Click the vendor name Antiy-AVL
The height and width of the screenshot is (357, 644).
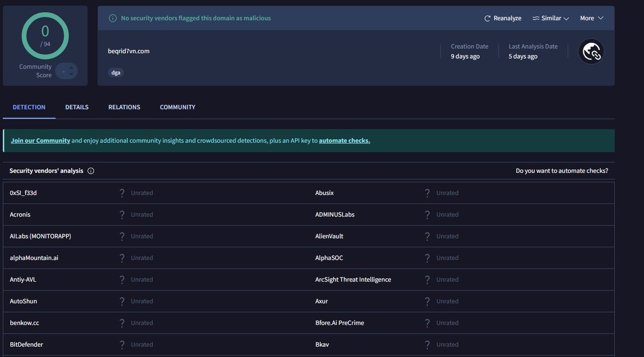pos(23,280)
